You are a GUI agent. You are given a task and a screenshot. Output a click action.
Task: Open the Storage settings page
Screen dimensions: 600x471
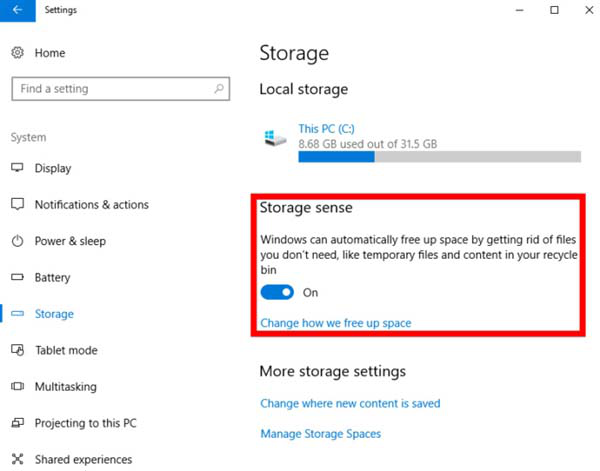click(54, 314)
